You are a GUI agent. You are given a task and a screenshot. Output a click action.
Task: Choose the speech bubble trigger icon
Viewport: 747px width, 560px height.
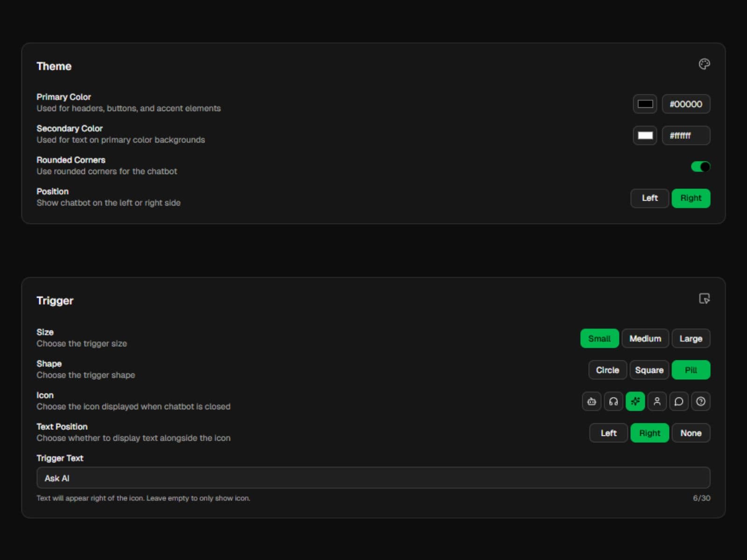(x=679, y=401)
